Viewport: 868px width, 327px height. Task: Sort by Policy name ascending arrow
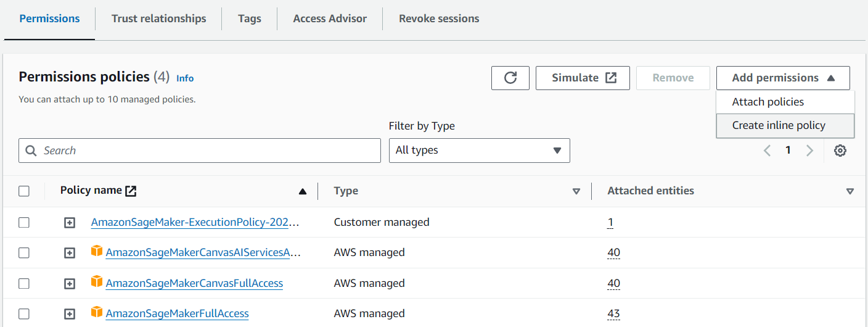click(x=302, y=191)
